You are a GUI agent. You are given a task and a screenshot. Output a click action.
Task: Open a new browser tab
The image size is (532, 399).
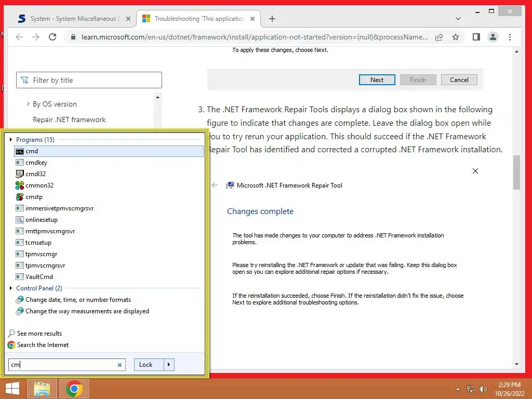pos(272,19)
